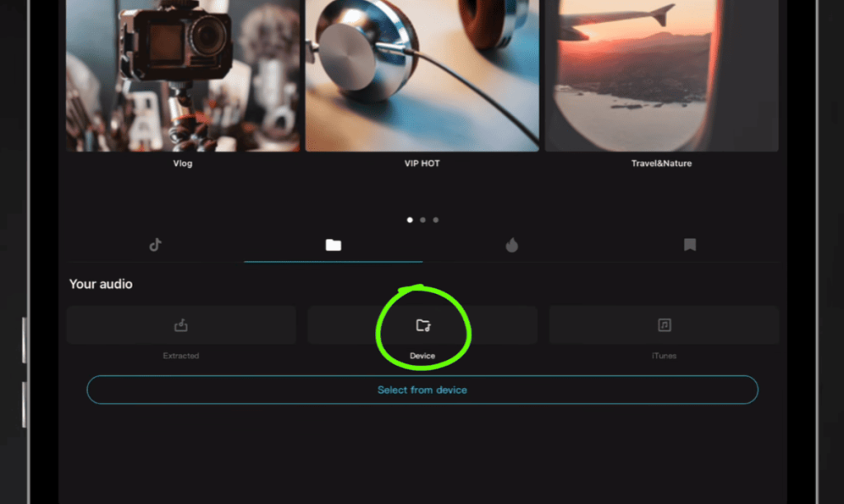Screen dimensions: 844x504
Task: Select the folder (Your audio) tab
Action: click(333, 245)
